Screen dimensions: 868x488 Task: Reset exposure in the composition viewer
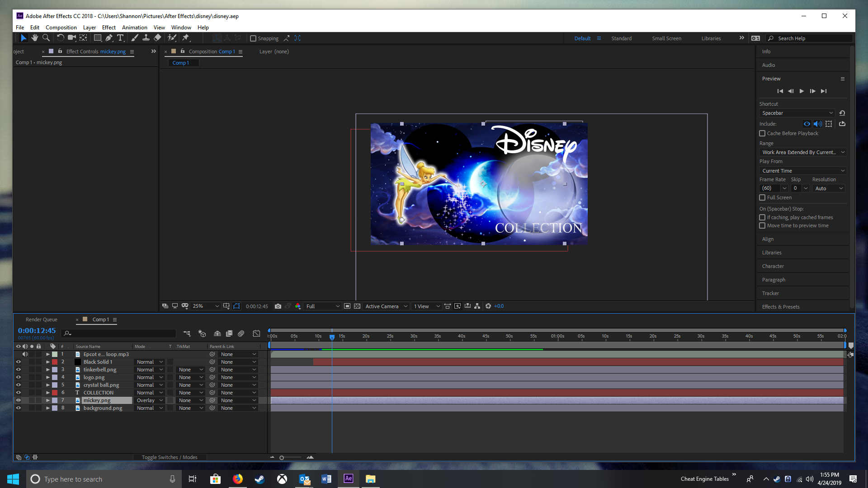pyautogui.click(x=488, y=306)
